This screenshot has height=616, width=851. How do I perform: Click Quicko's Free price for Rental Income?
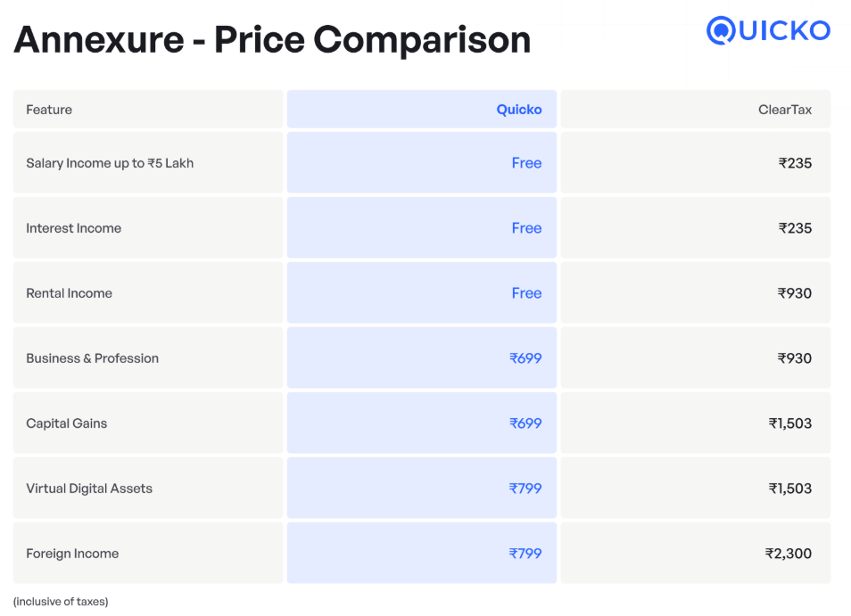pyautogui.click(x=526, y=293)
